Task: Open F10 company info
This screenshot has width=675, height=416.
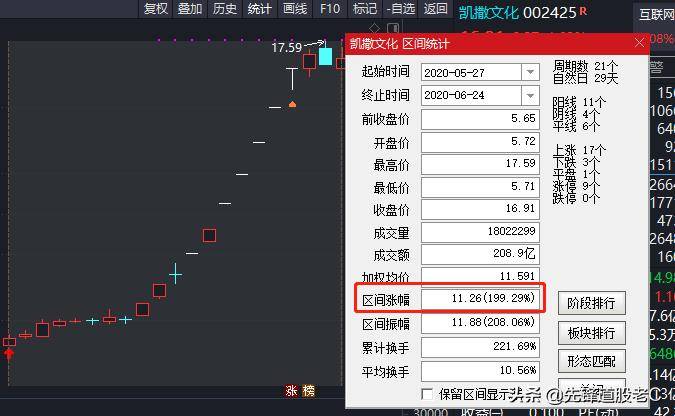Action: click(x=330, y=9)
